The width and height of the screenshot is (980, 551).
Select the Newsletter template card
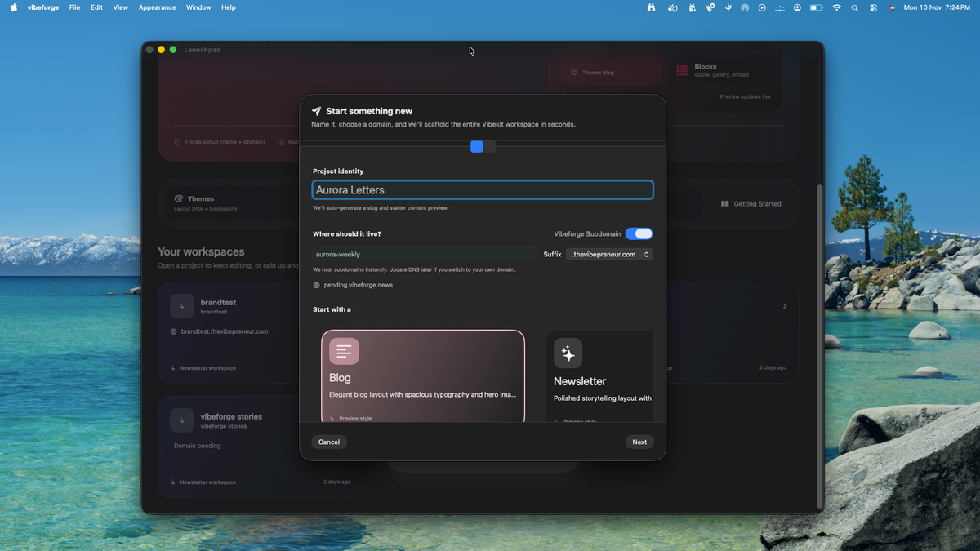tap(599, 376)
